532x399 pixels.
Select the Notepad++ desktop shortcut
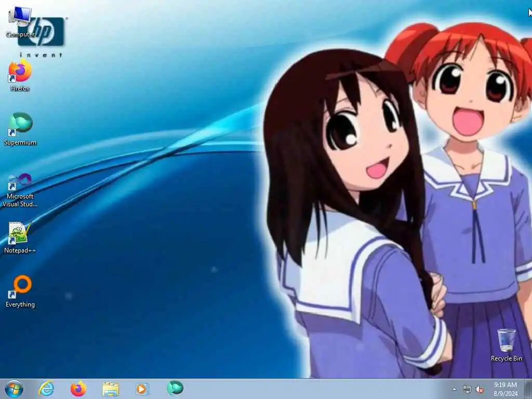[20, 237]
